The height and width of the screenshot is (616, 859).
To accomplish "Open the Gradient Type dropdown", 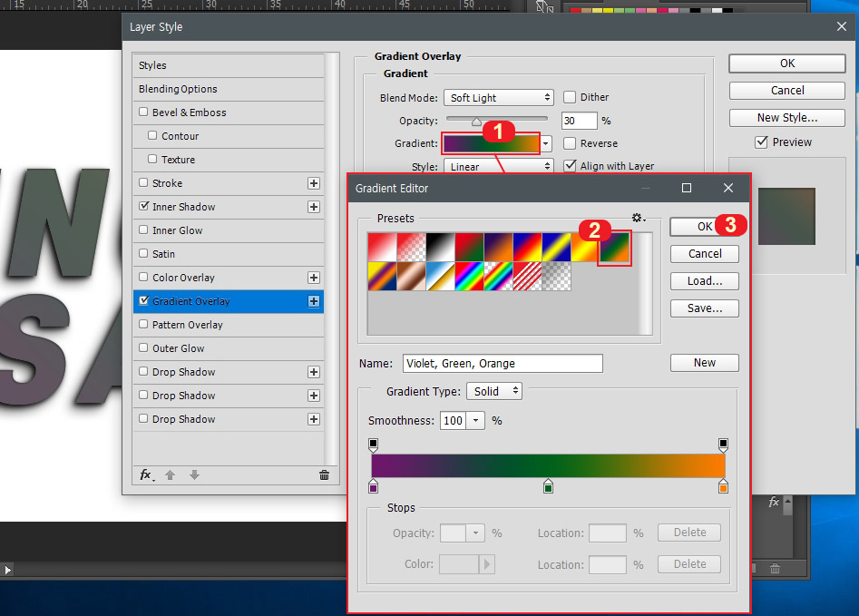I will pyautogui.click(x=494, y=391).
